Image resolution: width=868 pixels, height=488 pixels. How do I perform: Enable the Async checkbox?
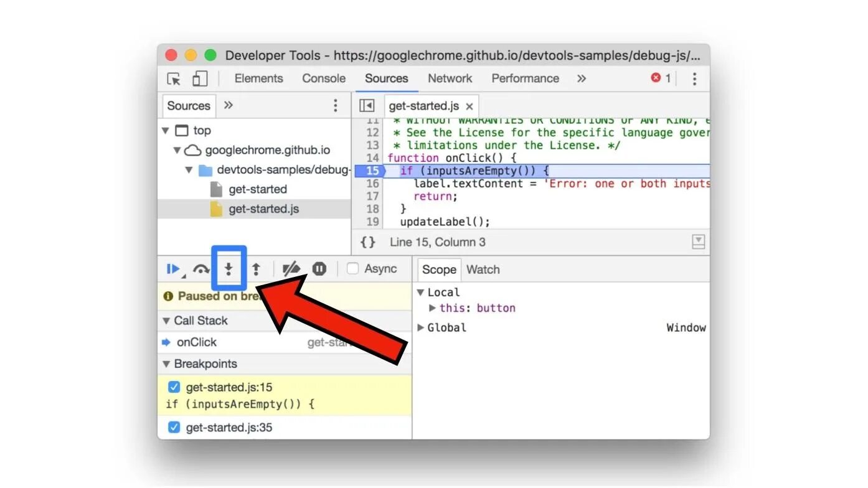tap(352, 268)
